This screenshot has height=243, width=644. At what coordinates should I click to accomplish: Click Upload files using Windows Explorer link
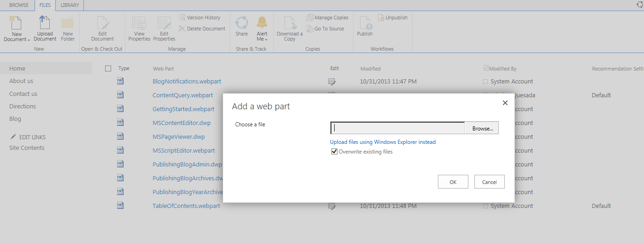coord(383,142)
